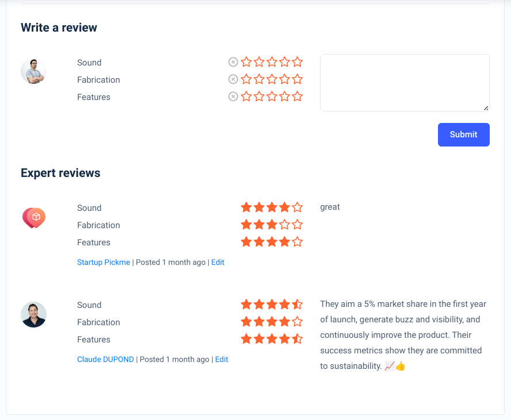Click the review comment text area

click(405, 83)
